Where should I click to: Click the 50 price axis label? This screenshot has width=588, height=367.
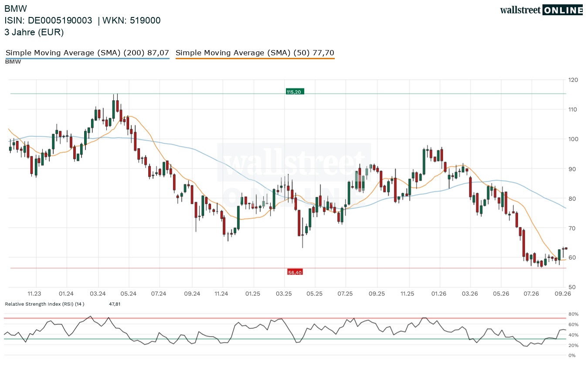571,287
